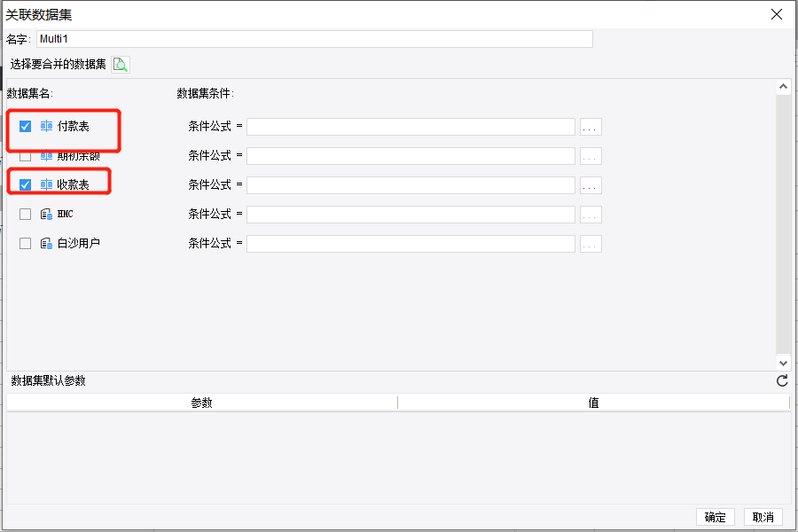Image resolution: width=798 pixels, height=532 pixels.
Task: Click the 付款表 table dataset icon
Action: pyautogui.click(x=46, y=126)
